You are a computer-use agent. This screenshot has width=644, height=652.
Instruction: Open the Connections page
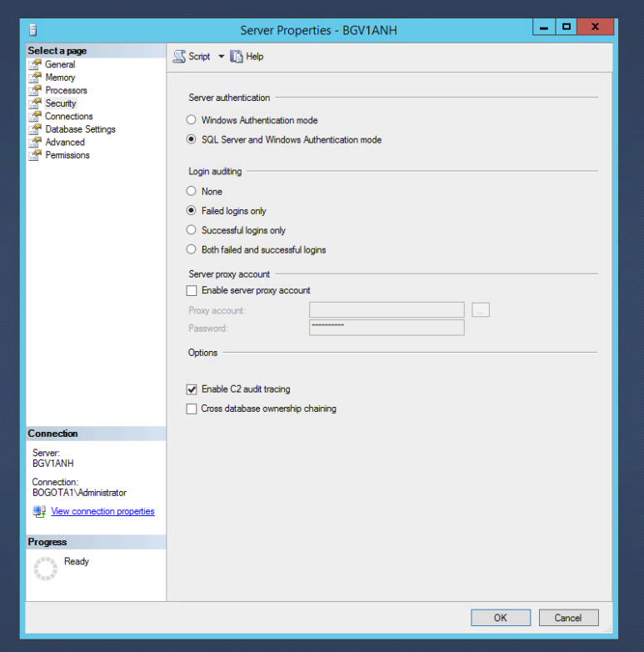(69, 116)
